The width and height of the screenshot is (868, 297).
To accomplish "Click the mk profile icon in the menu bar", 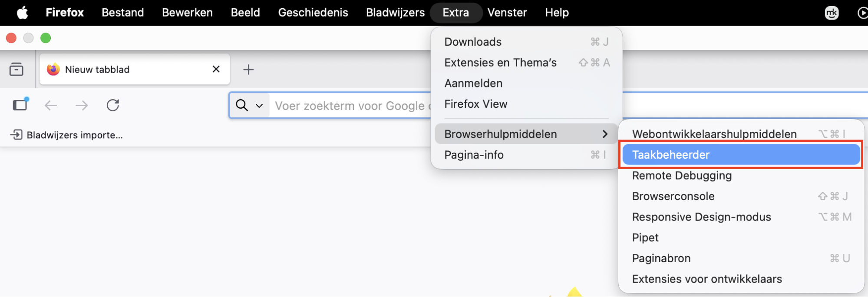I will tap(832, 13).
